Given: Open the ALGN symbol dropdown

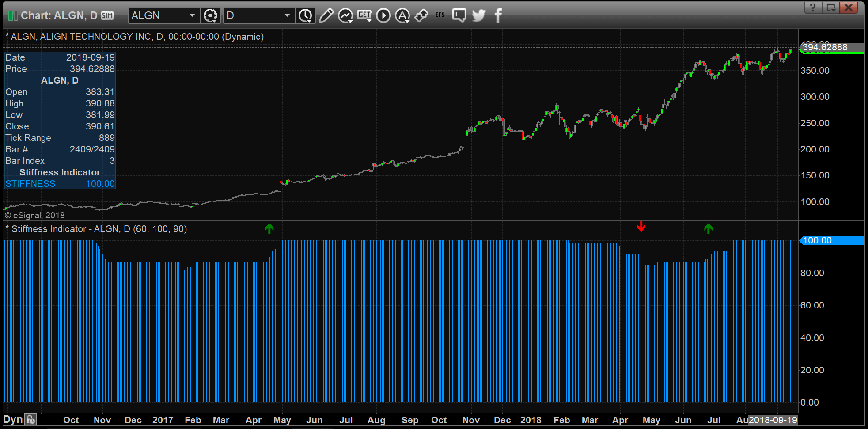Looking at the screenshot, I should (192, 15).
